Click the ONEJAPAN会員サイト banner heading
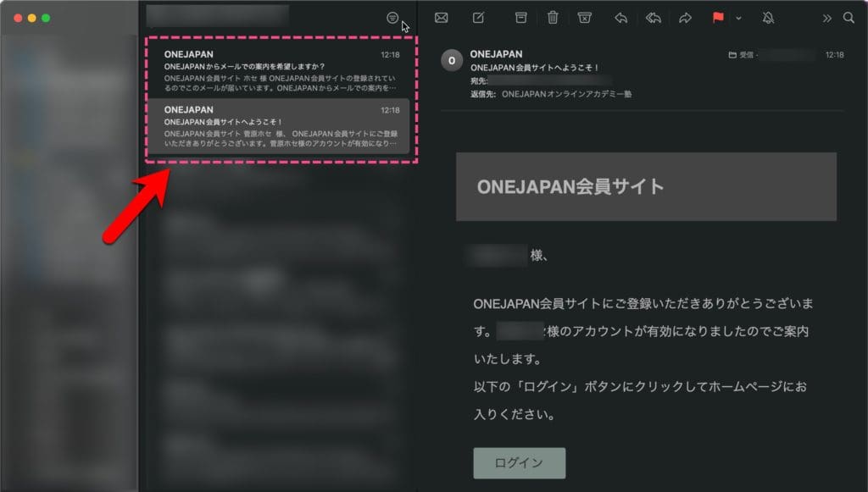The image size is (868, 492). pos(570,186)
